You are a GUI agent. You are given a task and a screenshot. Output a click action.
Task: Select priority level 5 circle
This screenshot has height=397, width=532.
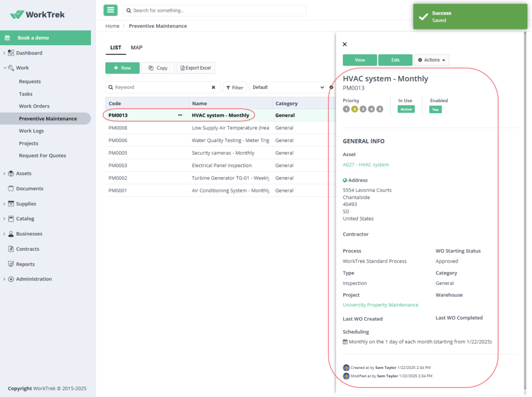coord(380,109)
